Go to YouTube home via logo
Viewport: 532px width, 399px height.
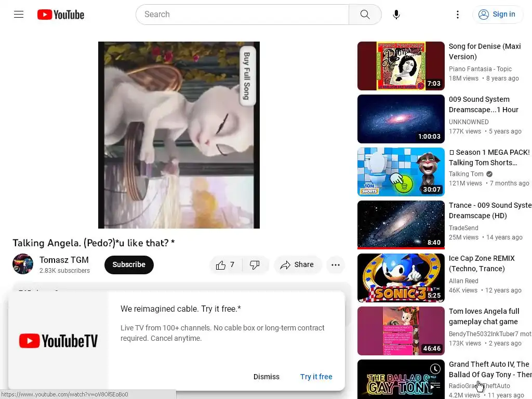pyautogui.click(x=61, y=15)
